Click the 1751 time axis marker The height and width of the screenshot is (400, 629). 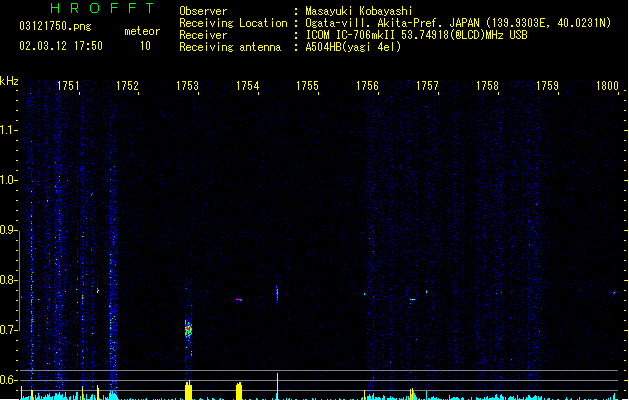click(x=68, y=86)
